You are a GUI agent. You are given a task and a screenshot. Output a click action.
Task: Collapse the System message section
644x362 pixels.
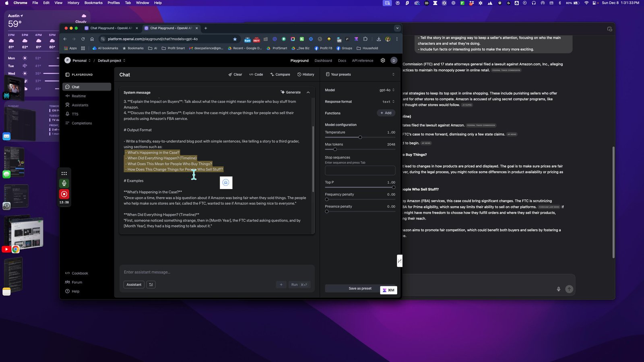click(x=308, y=92)
